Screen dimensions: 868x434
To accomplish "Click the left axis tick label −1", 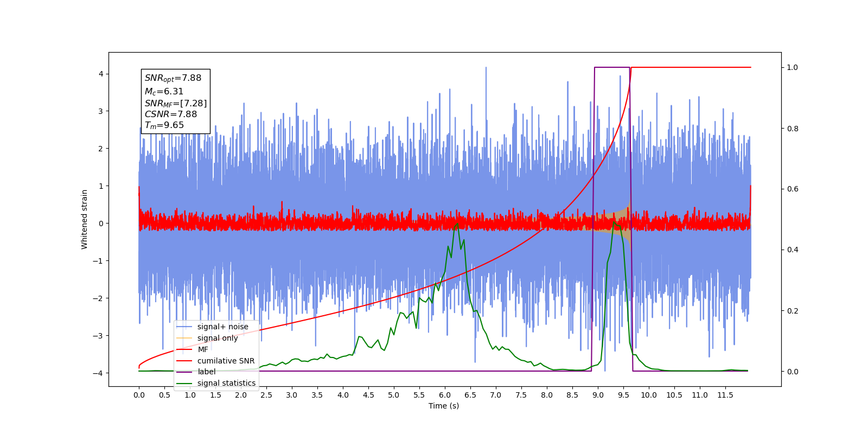I will coord(98,261).
